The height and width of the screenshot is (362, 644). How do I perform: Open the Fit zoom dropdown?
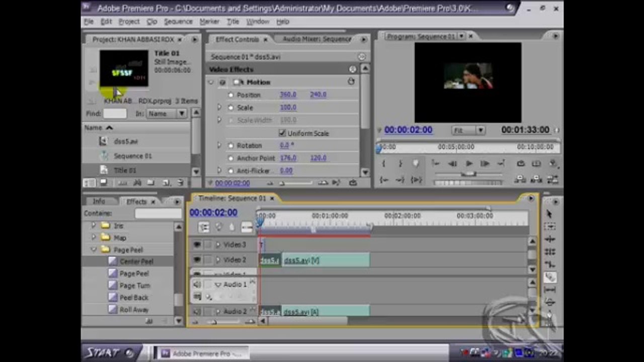tap(469, 130)
